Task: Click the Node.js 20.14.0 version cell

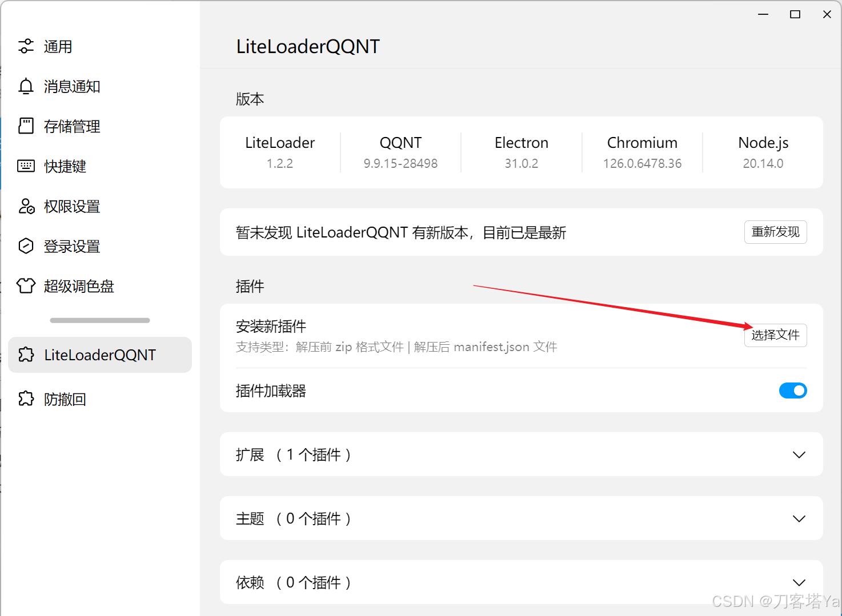Action: coord(763,152)
